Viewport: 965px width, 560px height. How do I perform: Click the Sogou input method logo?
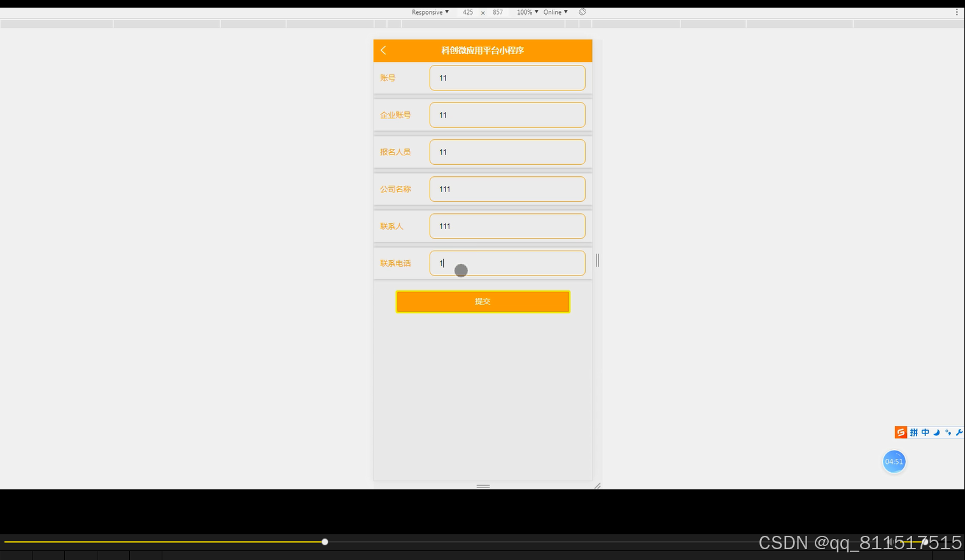point(901,433)
